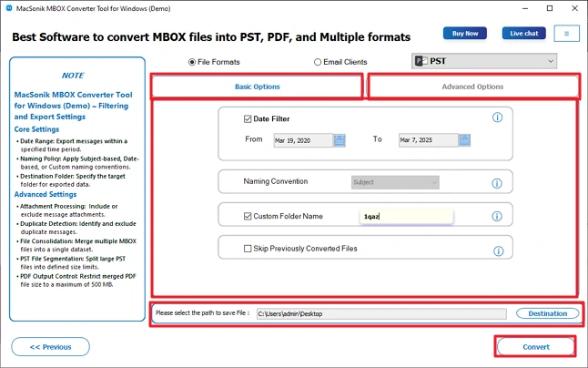
Task: Minimize the MacSonik window
Action: (x=525, y=8)
